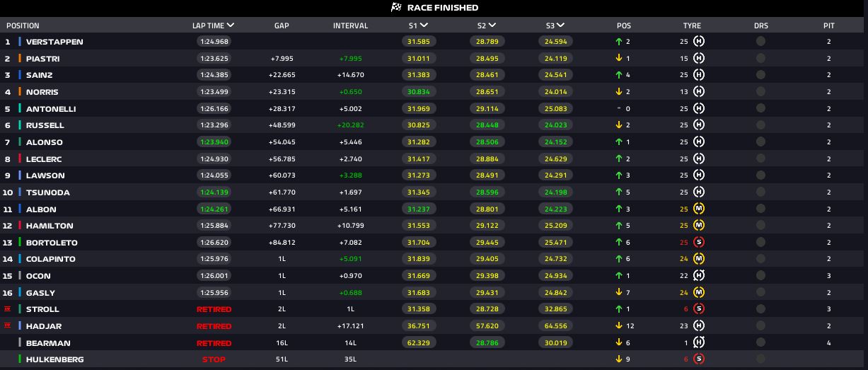Click Hadjar's S3 time 64.556
This screenshot has height=370, width=868.
(556, 326)
